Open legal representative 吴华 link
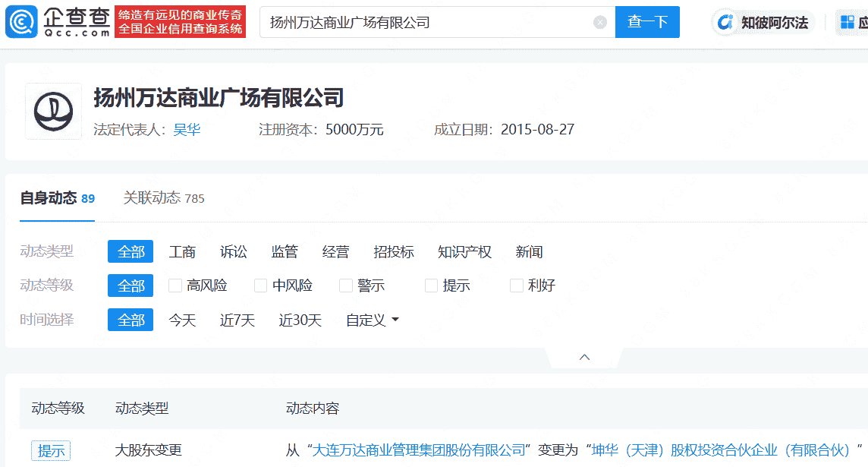The image size is (868, 467). 187,130
